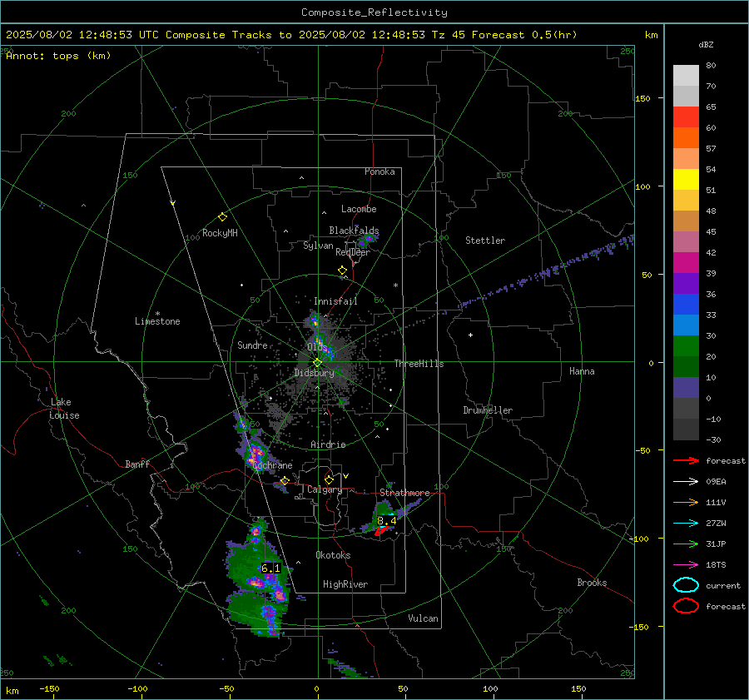
Task: Click the Didsbury town label
Action: point(314,373)
